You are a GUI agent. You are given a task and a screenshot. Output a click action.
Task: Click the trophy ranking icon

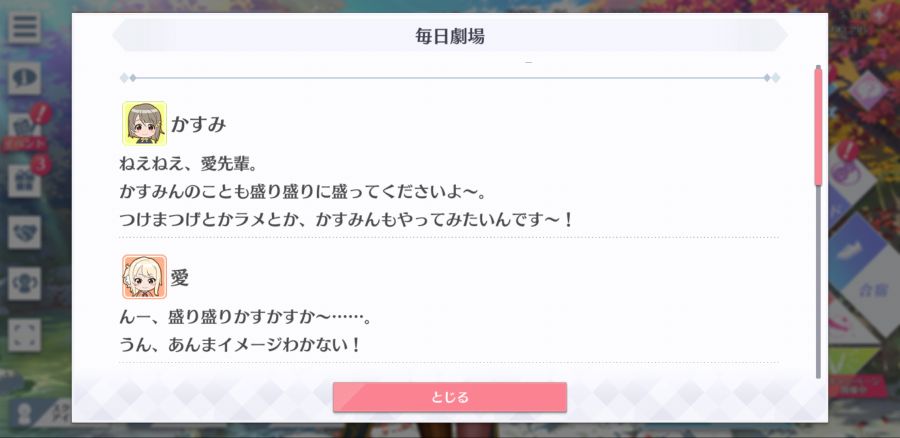(x=24, y=284)
